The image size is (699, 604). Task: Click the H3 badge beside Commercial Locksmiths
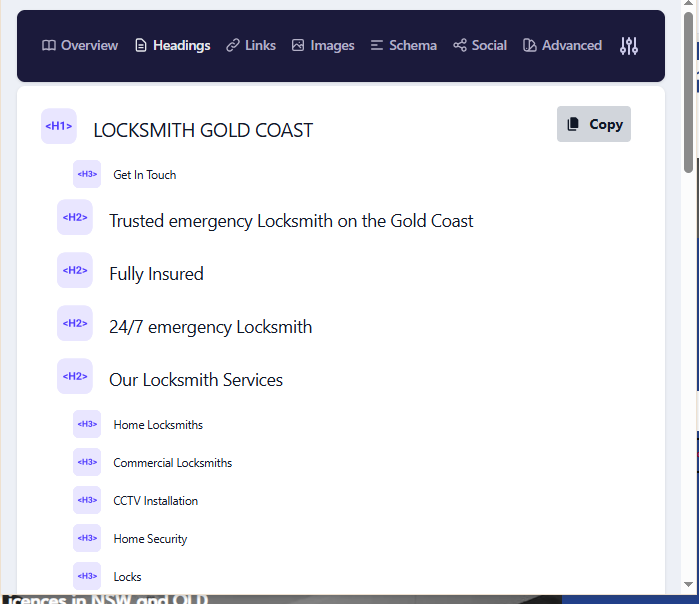87,462
